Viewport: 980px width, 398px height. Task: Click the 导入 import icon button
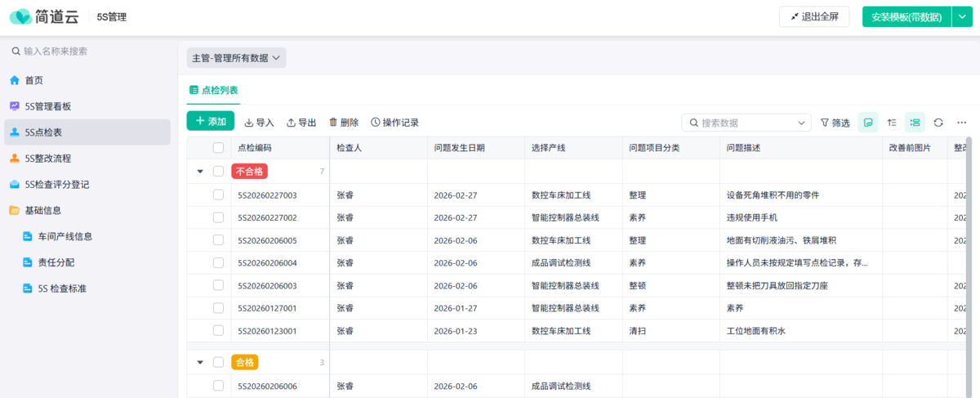click(250, 123)
